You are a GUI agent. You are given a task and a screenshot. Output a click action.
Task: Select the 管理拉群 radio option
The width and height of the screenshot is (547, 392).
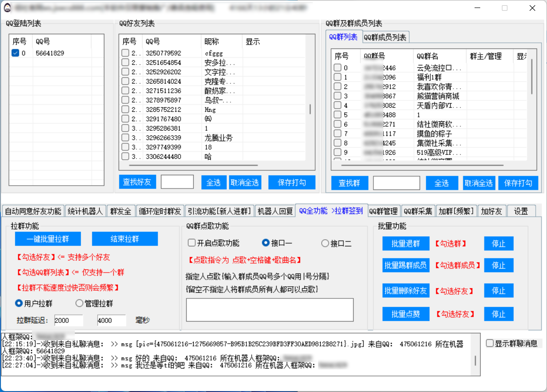pyautogui.click(x=79, y=304)
